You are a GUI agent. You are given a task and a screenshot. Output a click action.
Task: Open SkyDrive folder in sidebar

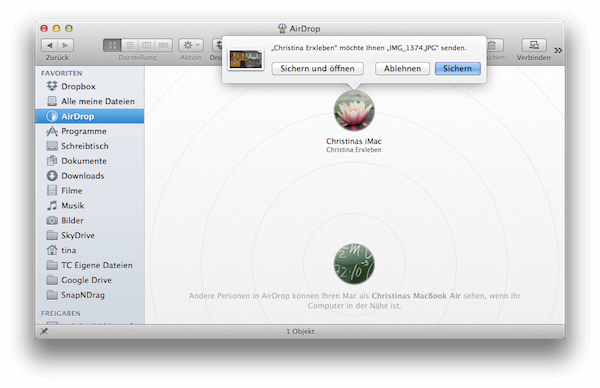click(x=90, y=235)
